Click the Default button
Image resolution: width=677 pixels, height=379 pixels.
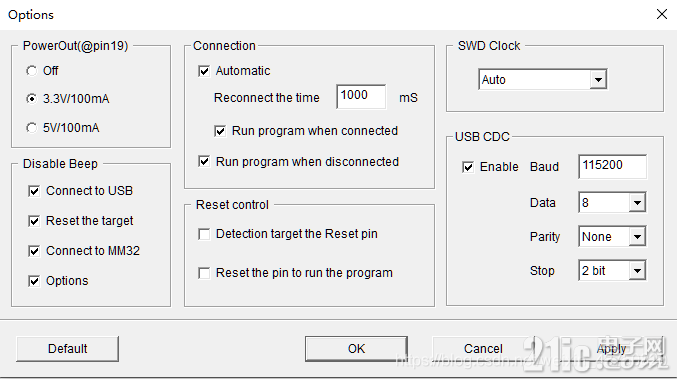[67, 349]
